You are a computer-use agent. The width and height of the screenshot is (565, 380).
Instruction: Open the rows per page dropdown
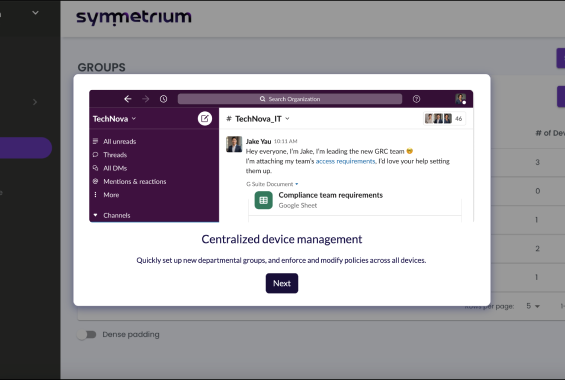coord(533,306)
